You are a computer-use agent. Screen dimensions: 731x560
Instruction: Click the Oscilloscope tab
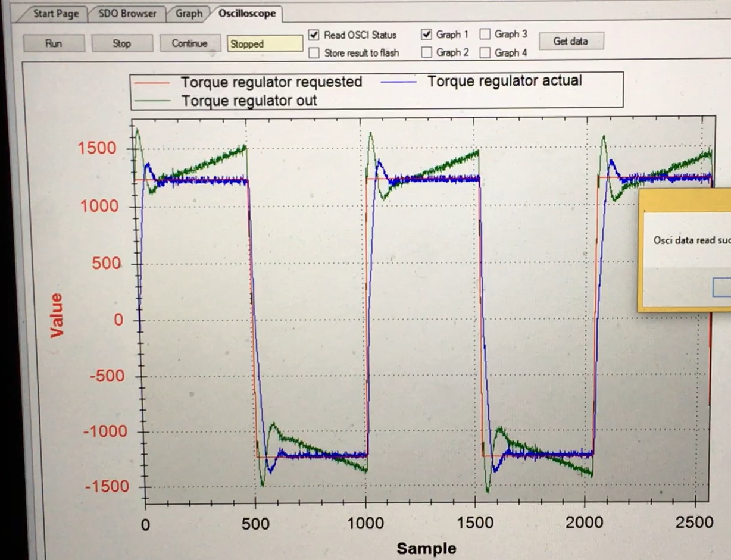click(246, 14)
